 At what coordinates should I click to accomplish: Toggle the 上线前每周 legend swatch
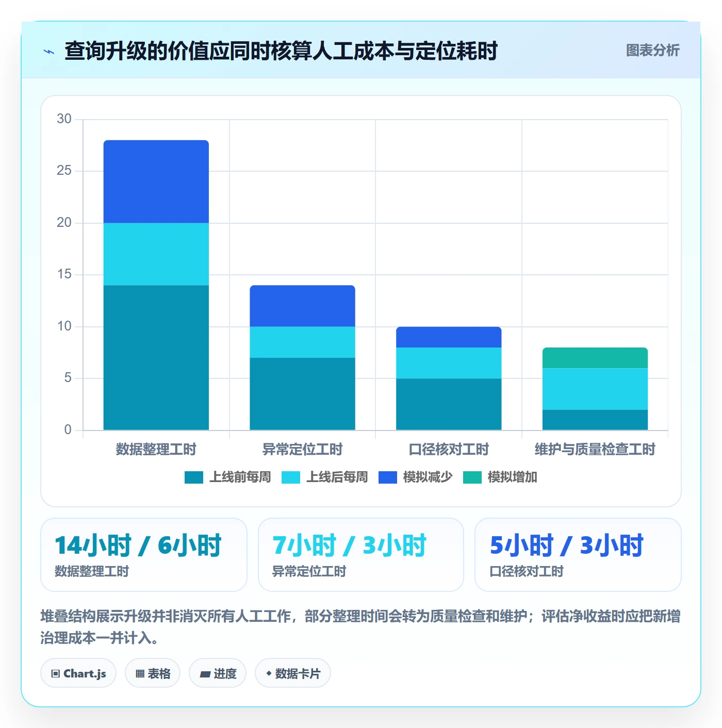tap(194, 477)
